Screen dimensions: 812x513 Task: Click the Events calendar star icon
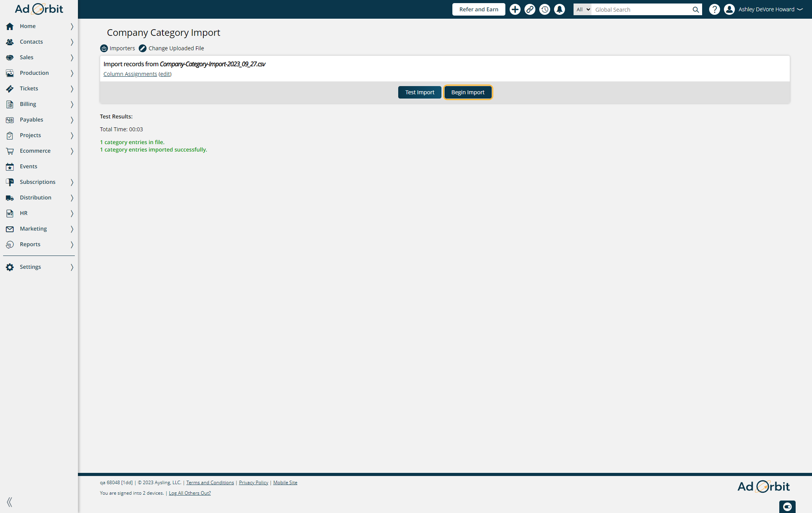pyautogui.click(x=10, y=167)
